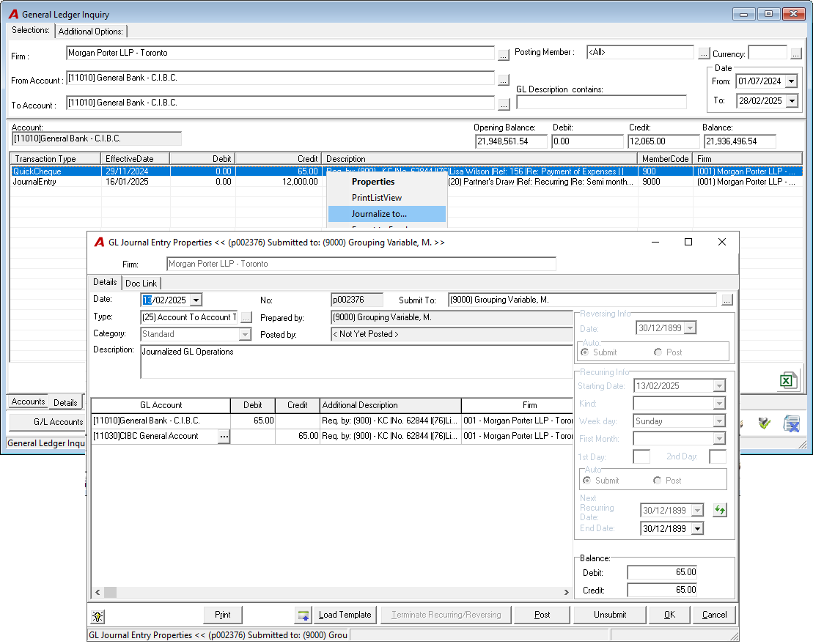Select the JournalEntry row dated 16/01/2025

point(405,182)
